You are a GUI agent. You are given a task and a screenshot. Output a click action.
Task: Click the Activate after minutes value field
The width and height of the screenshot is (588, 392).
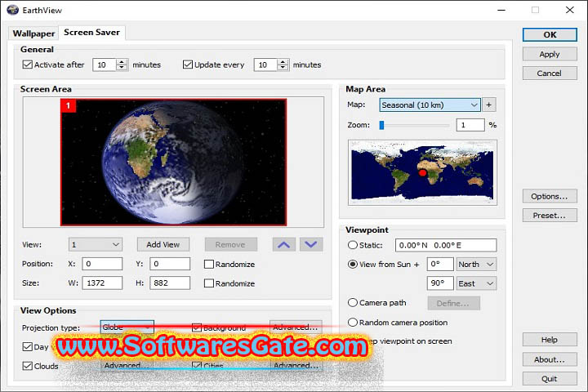(x=105, y=65)
